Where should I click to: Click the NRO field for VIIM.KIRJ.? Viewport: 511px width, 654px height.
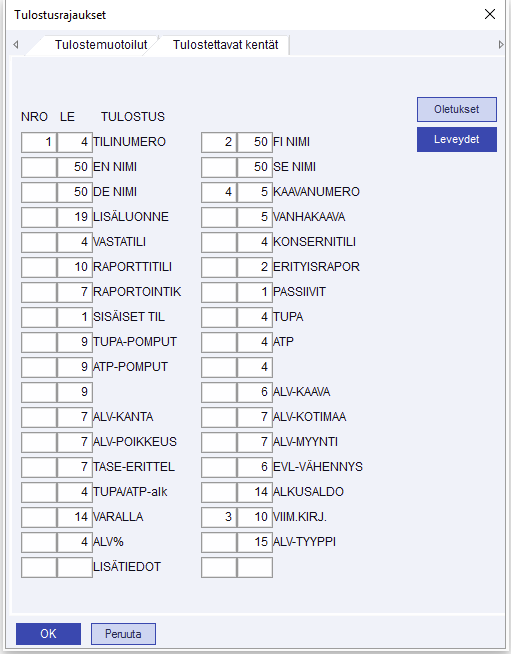pos(219,517)
